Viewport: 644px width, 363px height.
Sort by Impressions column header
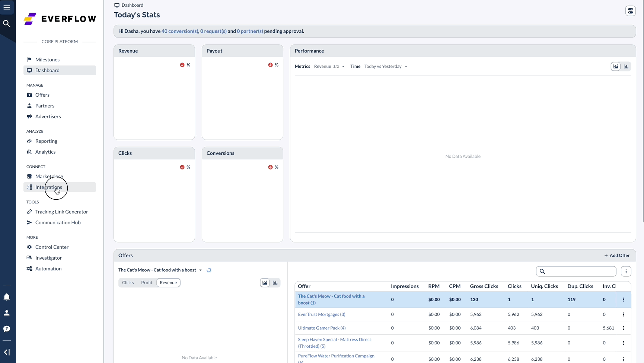(x=405, y=286)
